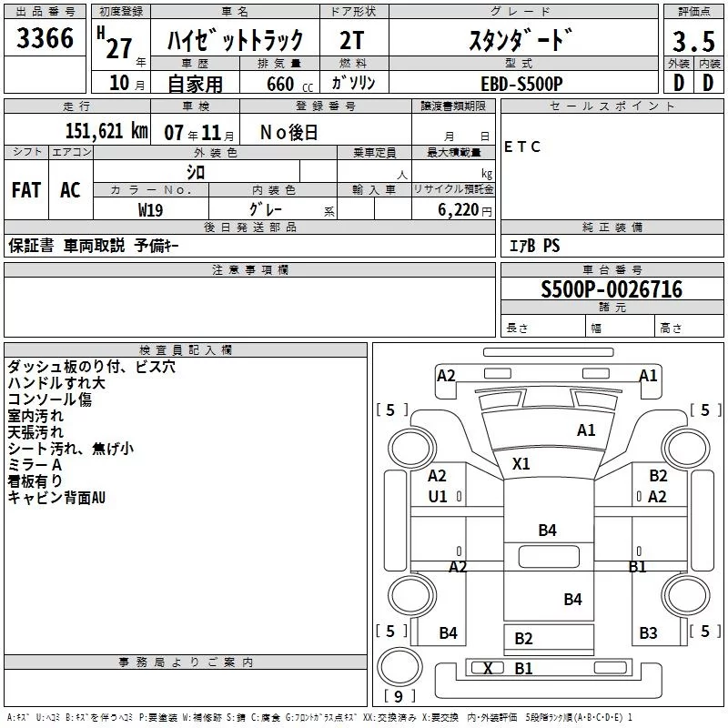Click 保証書 in later-shipped parts
This screenshot has width=728, height=728.
pos(31,245)
